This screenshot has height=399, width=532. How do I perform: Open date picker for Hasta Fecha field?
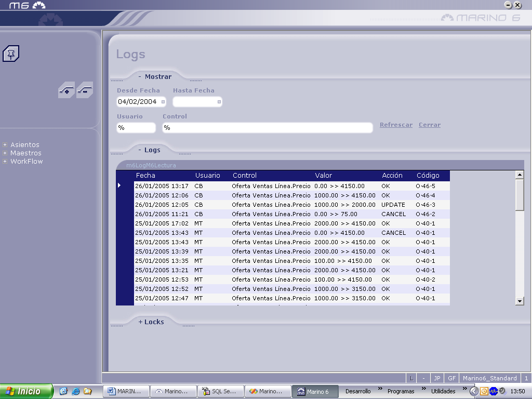point(219,102)
